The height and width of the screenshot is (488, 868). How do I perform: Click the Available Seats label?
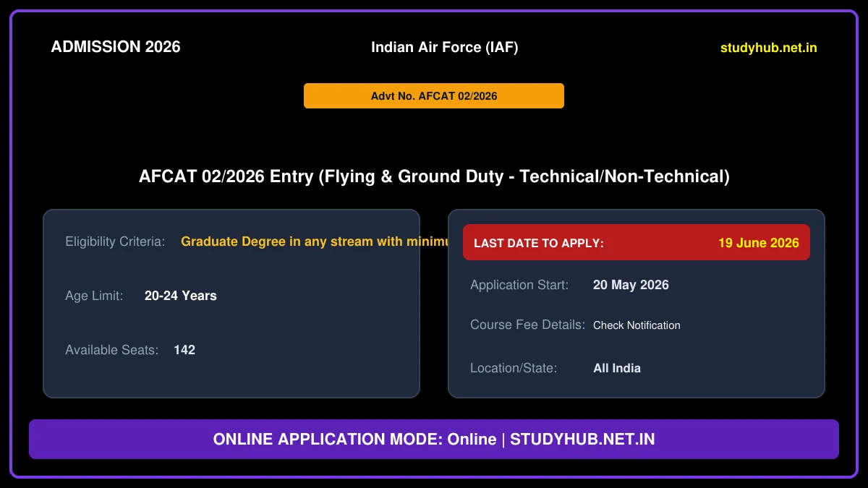(111, 350)
